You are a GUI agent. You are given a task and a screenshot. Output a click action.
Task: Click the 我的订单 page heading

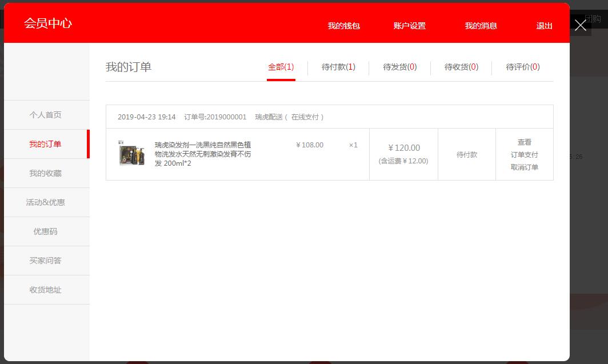[x=129, y=67]
